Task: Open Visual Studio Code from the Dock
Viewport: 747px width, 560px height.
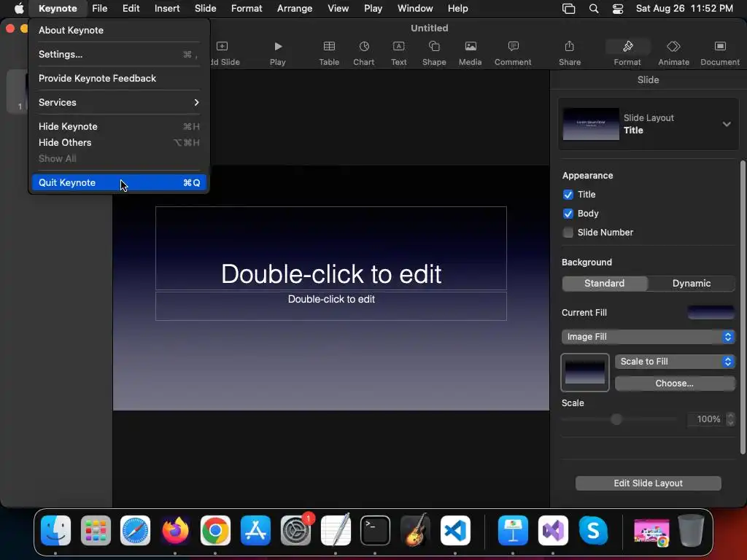Action: click(455, 531)
